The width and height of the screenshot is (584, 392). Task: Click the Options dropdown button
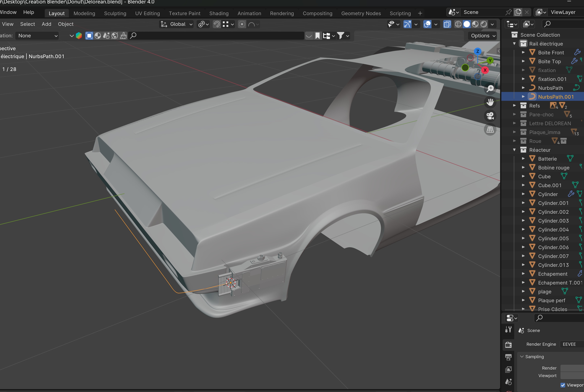pos(483,36)
